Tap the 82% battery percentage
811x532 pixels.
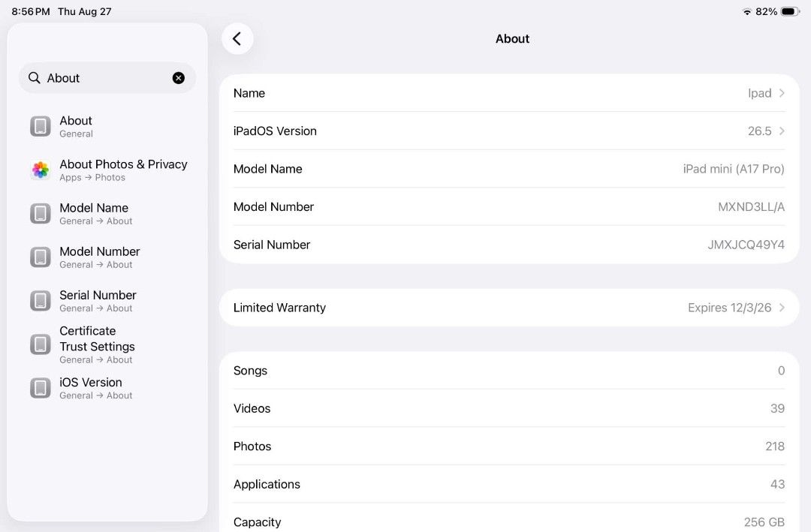point(767,11)
